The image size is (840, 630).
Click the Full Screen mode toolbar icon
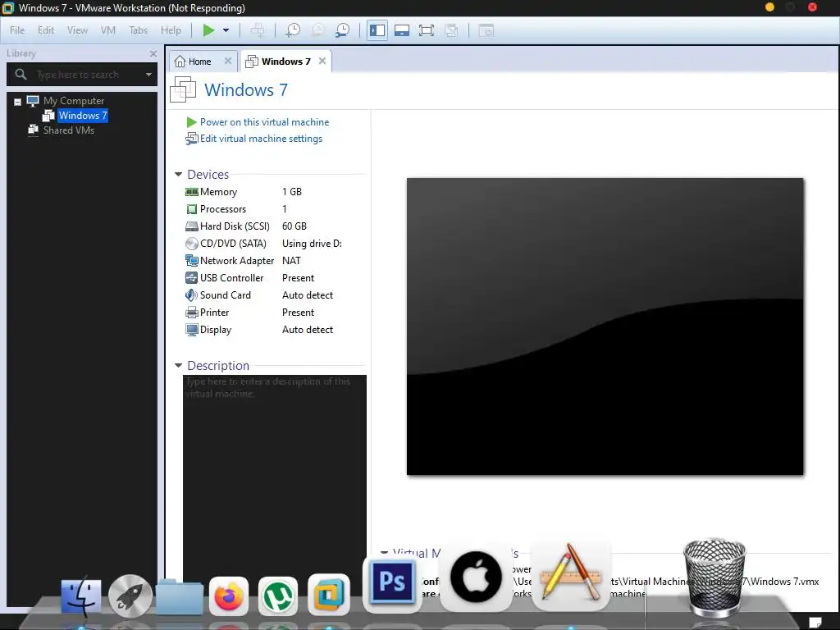[x=427, y=30]
